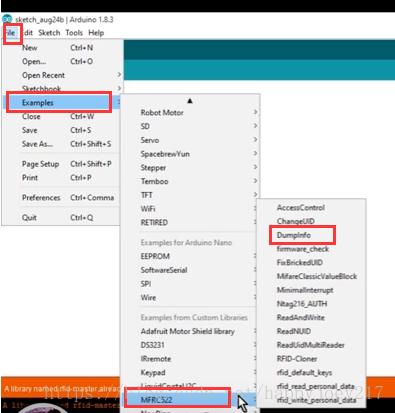Select the MFRC522 library entry
The width and height of the screenshot is (395, 413).
(x=189, y=400)
